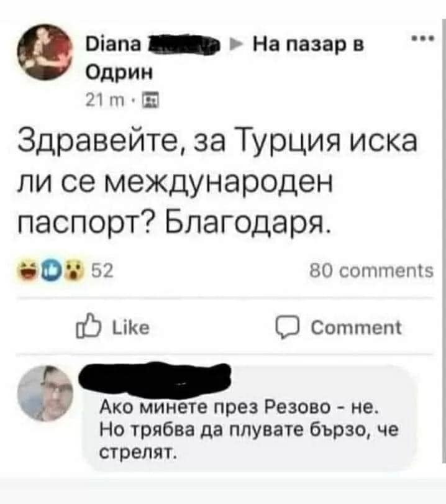Open the commenter's profile photo with glasses
This screenshot has width=446, height=504.
[x=45, y=393]
